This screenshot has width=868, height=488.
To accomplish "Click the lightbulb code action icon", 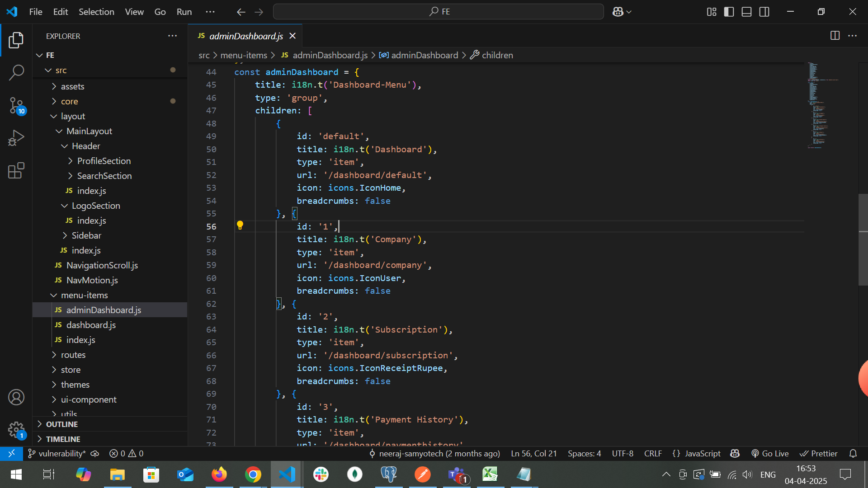I will pos(240,225).
